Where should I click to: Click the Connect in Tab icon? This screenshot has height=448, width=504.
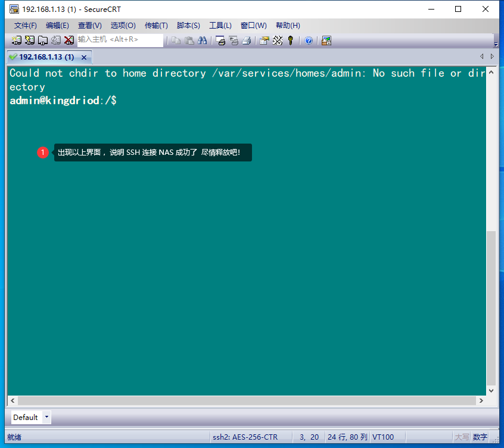[43, 41]
